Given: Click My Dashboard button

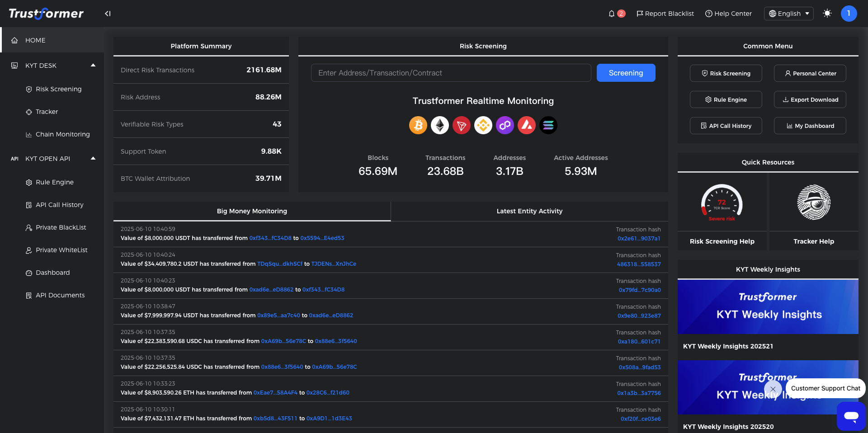Looking at the screenshot, I should (810, 126).
